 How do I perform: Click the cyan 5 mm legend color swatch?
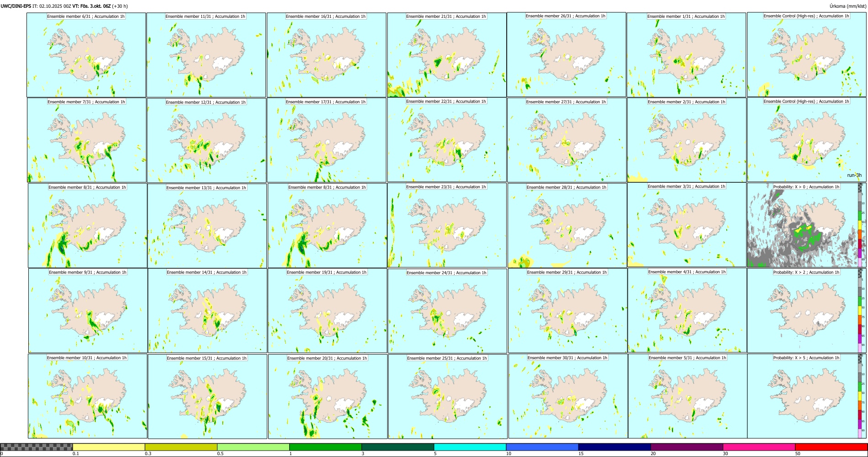tap(470, 447)
